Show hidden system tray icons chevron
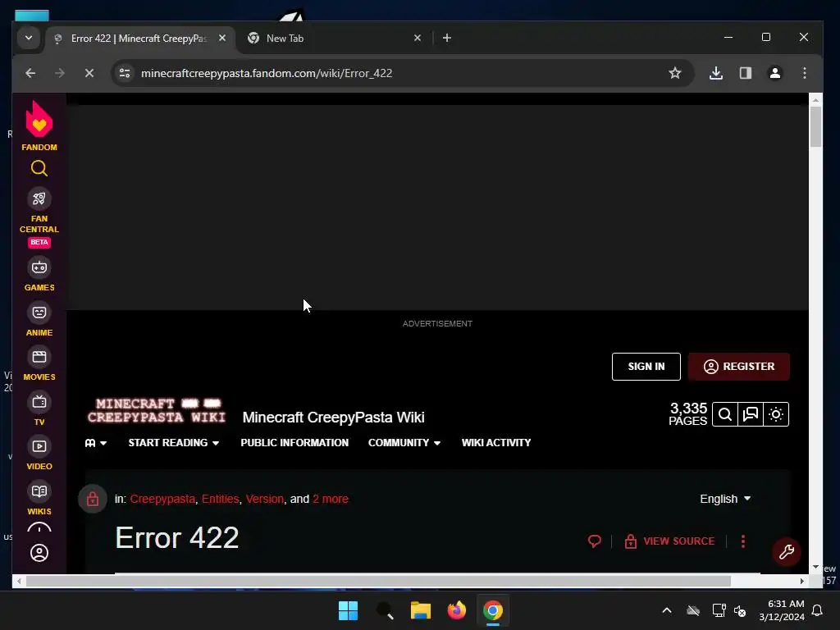 pyautogui.click(x=666, y=610)
